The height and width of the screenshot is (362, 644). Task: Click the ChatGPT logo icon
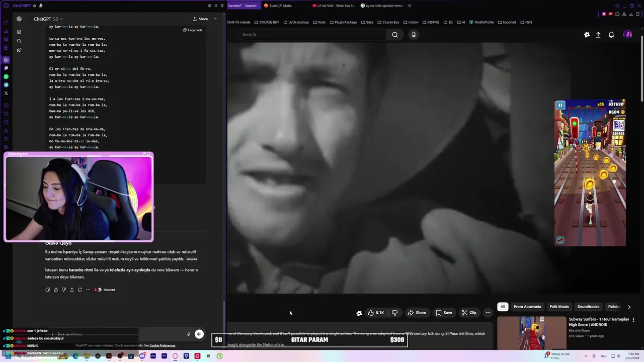click(19, 19)
